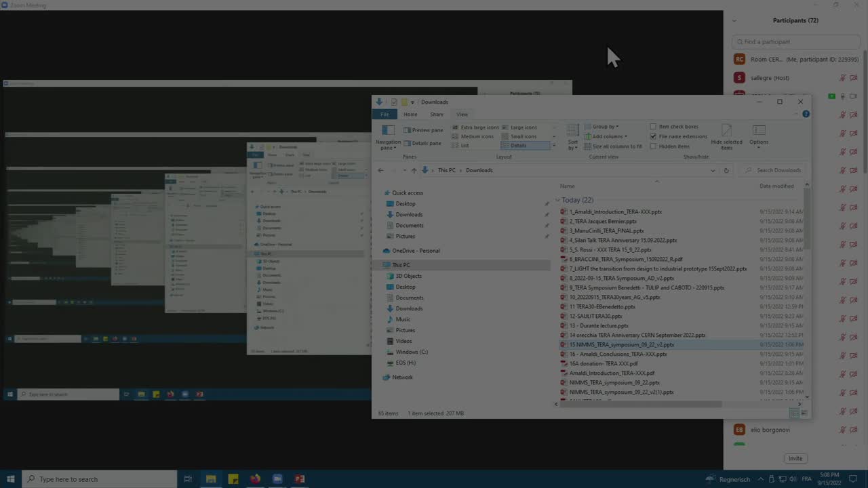The height and width of the screenshot is (488, 868).
Task: Select 3D Objects under This PC
Action: coord(408,276)
